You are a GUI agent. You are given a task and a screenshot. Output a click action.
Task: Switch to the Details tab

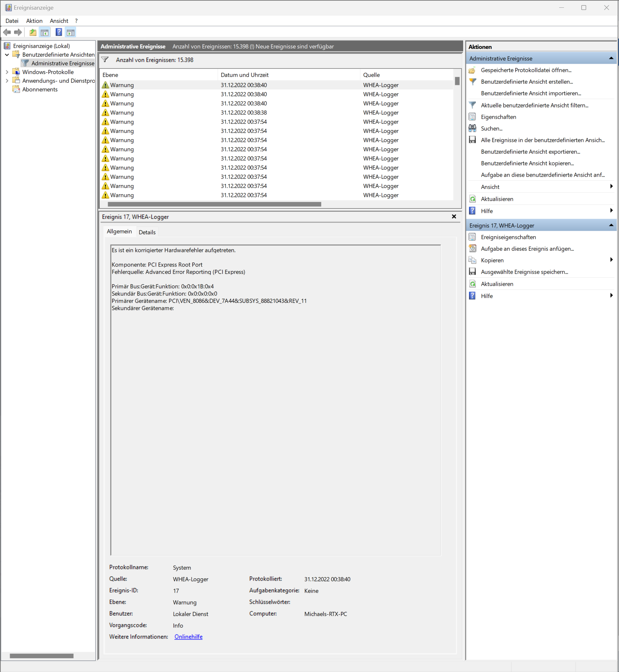click(147, 232)
